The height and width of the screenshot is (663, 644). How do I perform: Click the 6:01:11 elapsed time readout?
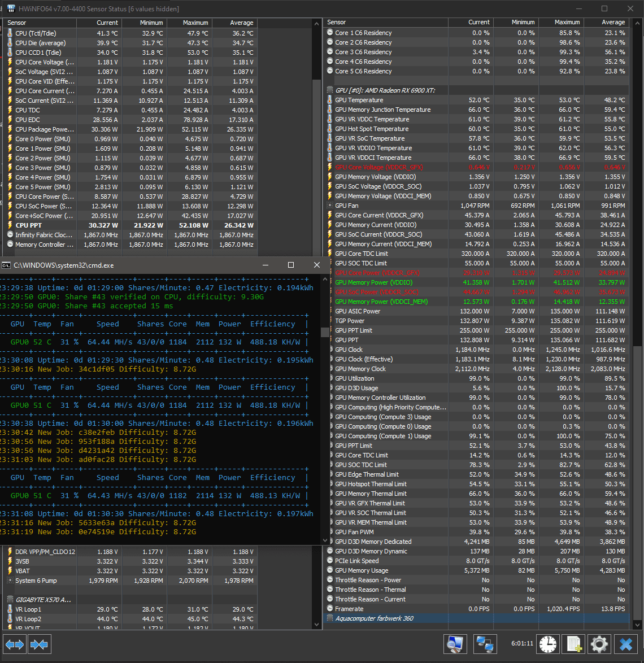coord(522,644)
